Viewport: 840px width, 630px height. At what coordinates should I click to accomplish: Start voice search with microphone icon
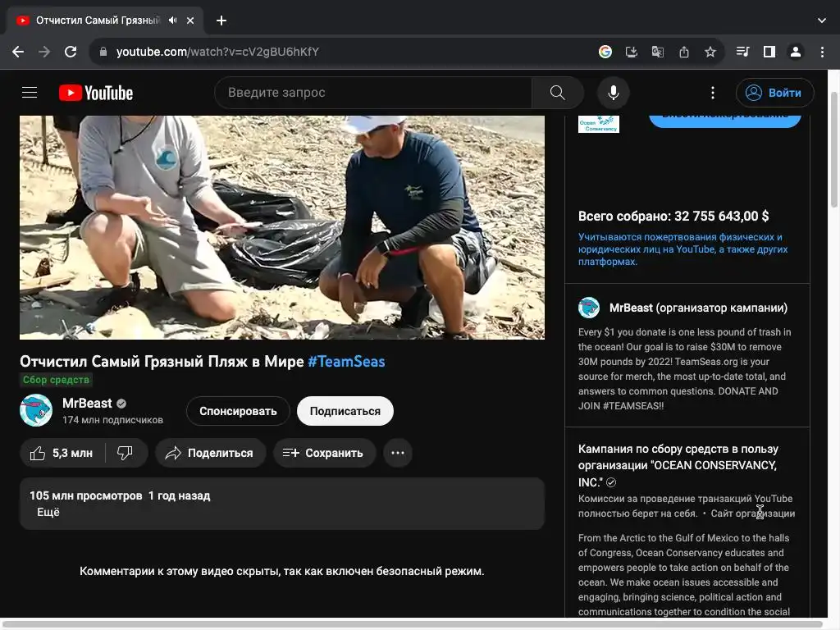point(614,93)
